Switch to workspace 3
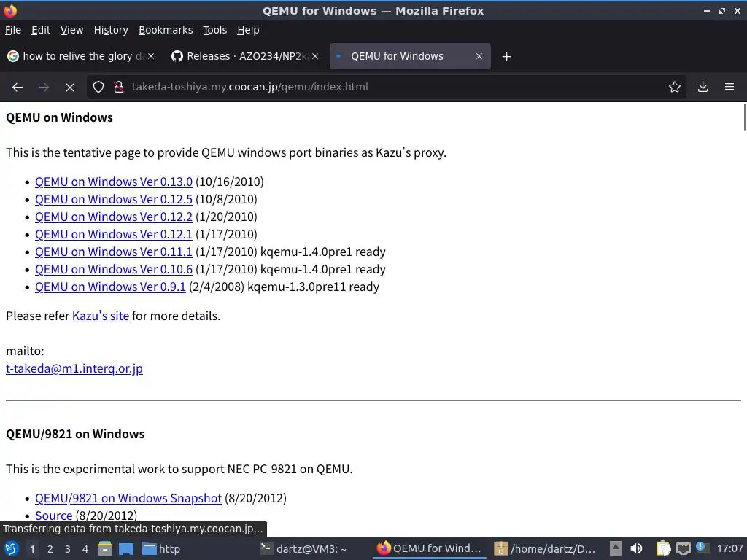Viewport: 747px width, 560px height. point(68,549)
